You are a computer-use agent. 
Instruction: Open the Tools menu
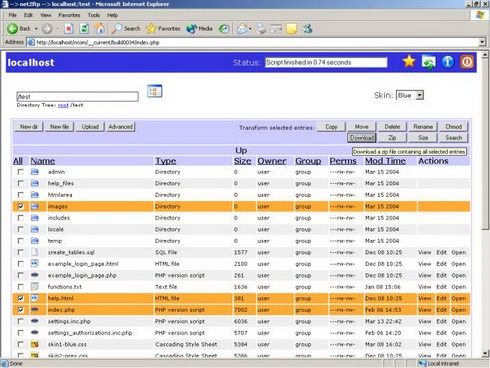pyautogui.click(x=94, y=15)
